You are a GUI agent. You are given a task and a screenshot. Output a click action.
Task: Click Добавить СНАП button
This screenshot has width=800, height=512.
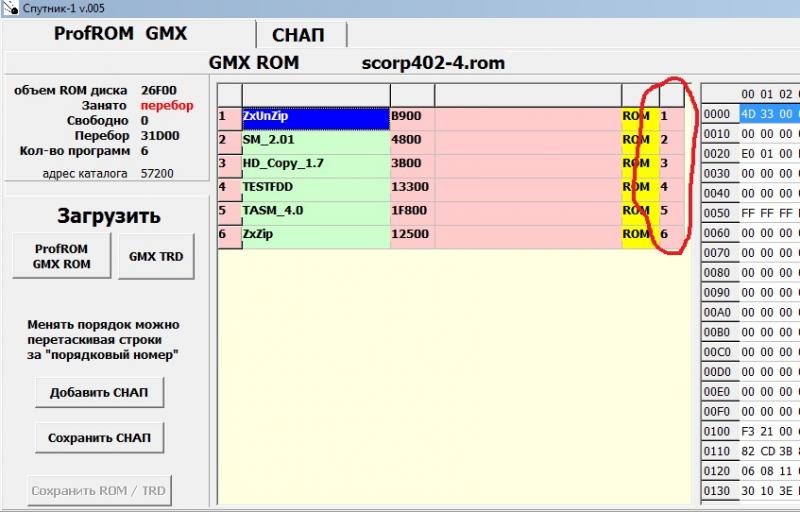point(99,393)
